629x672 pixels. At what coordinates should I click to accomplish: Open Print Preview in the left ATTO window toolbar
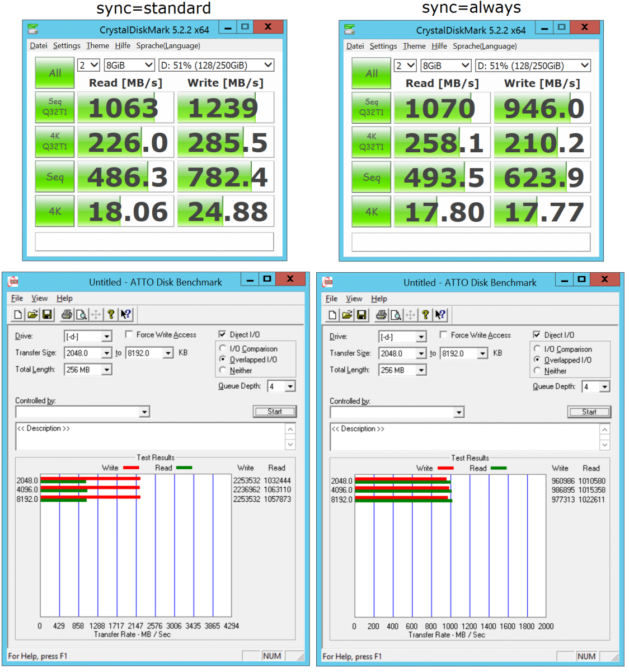pyautogui.click(x=81, y=315)
